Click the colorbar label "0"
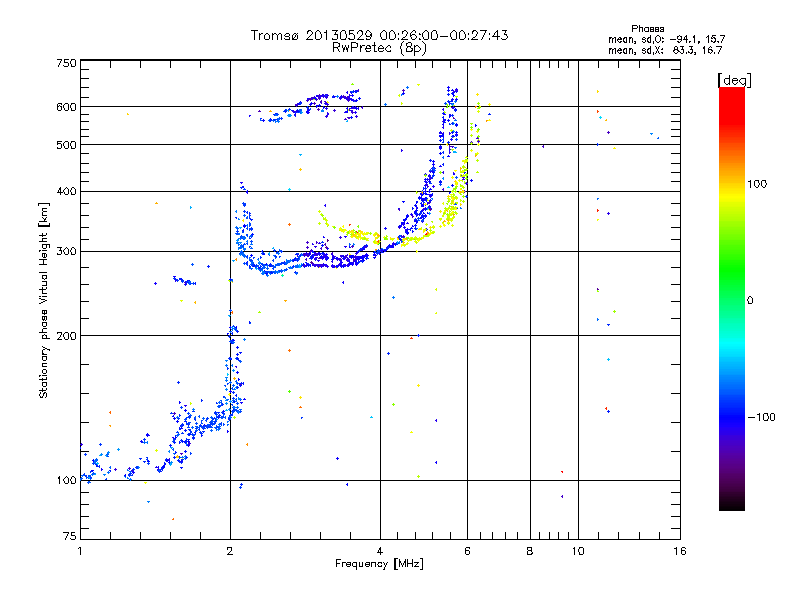Viewport: 800px width, 600px height. tap(750, 301)
